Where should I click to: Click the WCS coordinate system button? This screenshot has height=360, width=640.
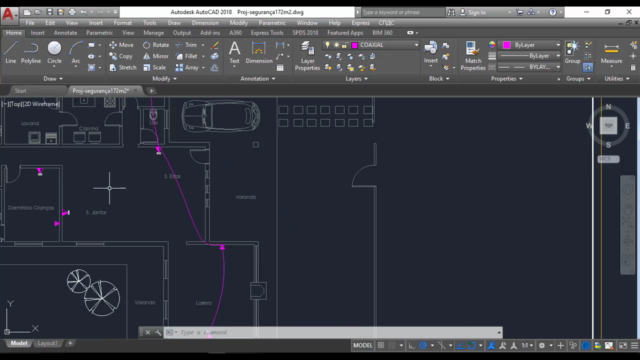coord(608,159)
